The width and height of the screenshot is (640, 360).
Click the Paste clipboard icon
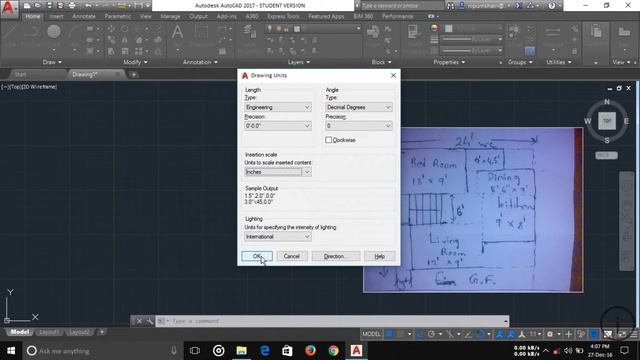(596, 32)
